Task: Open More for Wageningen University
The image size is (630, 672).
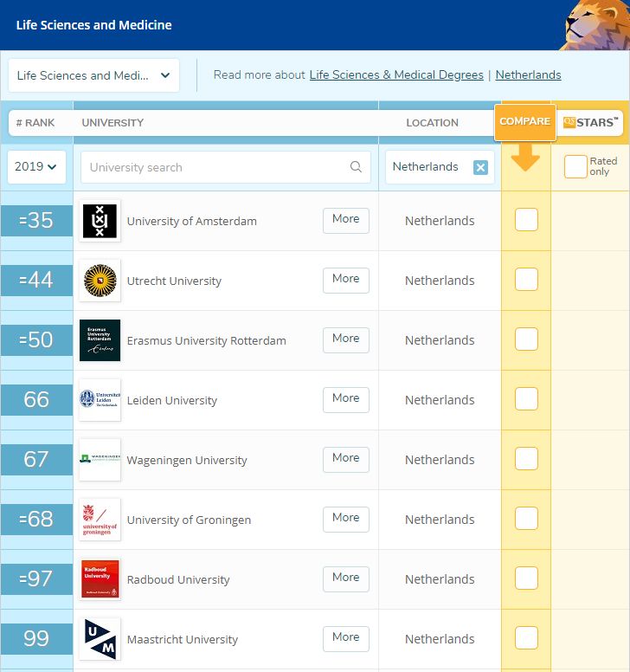Action: [346, 460]
